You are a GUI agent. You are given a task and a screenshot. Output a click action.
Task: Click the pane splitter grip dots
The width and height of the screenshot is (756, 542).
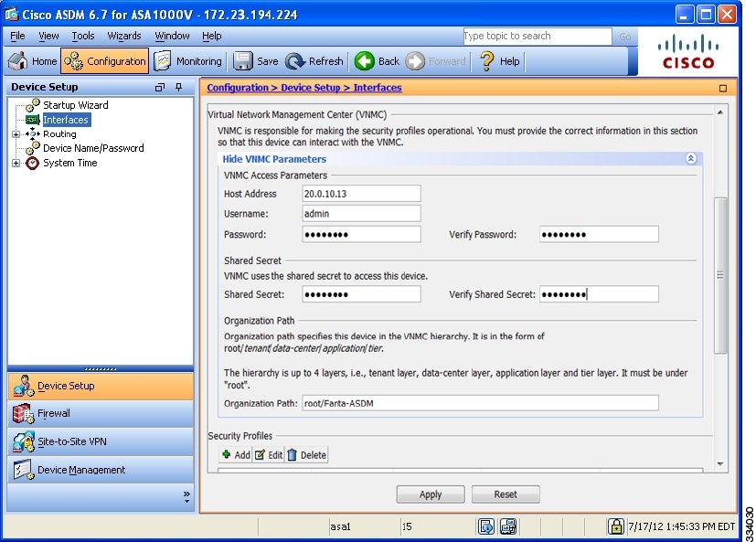click(x=101, y=369)
